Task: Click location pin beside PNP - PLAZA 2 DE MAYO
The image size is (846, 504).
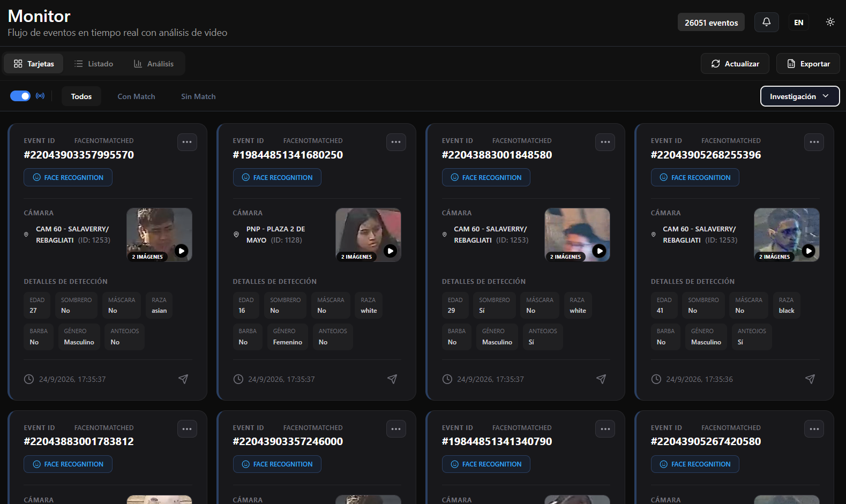Action: [x=236, y=235]
